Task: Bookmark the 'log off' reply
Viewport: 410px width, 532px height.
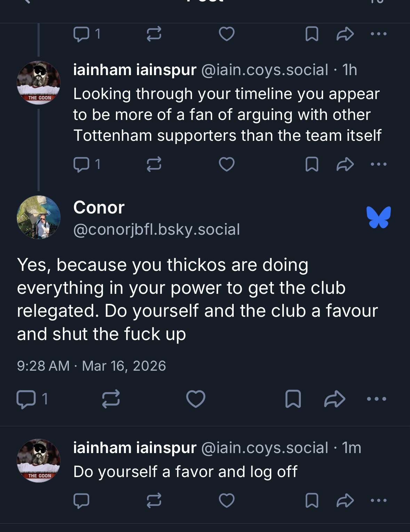Action: [x=312, y=501]
